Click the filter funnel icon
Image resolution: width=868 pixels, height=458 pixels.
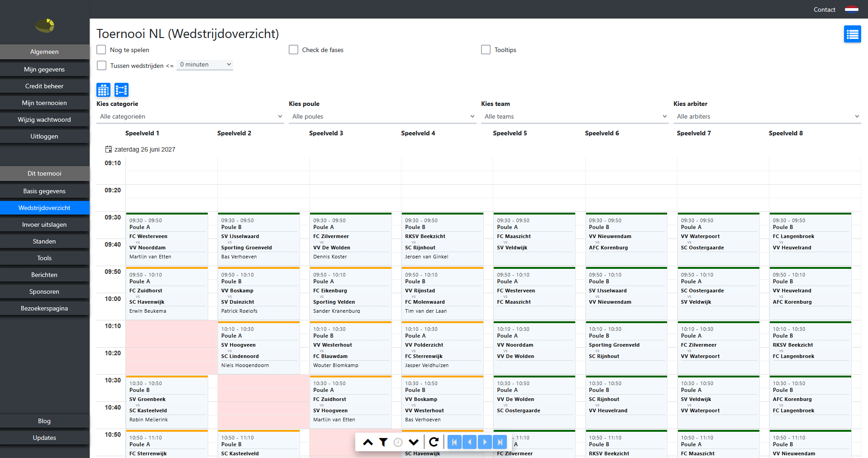[383, 442]
